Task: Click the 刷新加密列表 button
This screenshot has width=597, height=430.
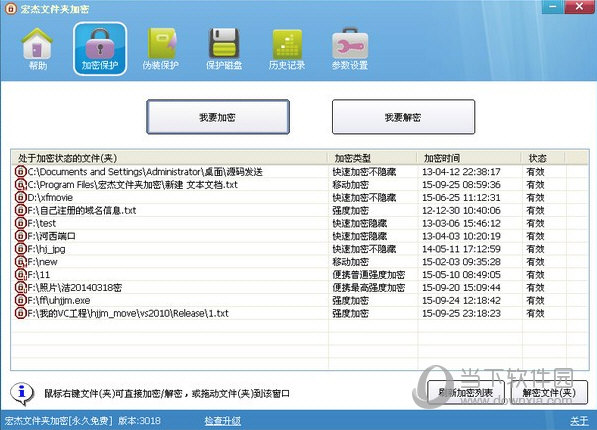Action: point(466,393)
